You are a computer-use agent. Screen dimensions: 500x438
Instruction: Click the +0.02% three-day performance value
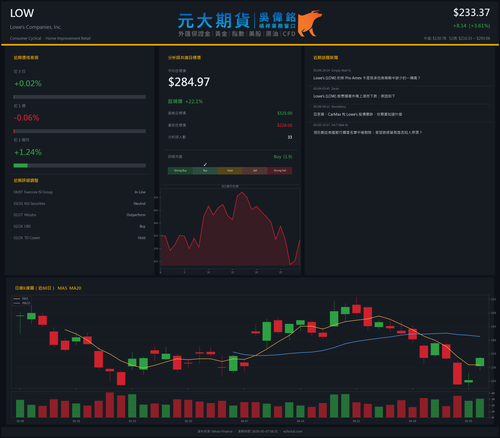point(28,83)
